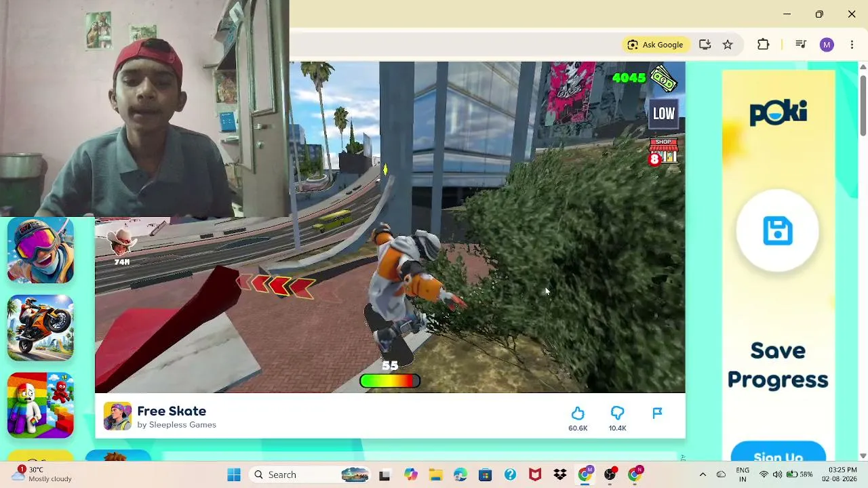Click the blue save disk icon
Screen dimensions: 868x488
point(778,231)
